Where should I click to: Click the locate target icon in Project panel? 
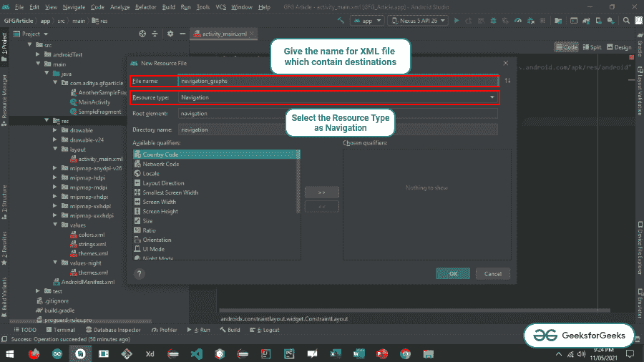coord(142,34)
